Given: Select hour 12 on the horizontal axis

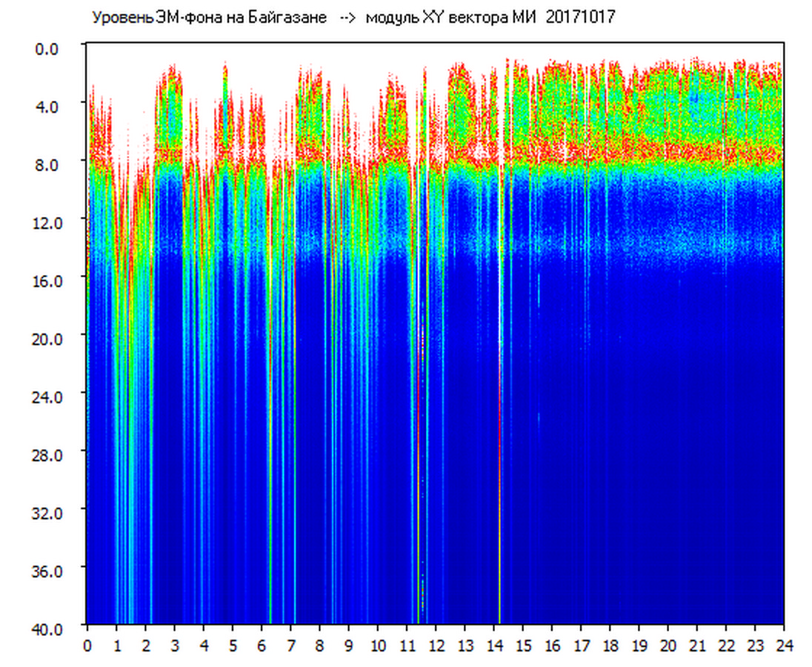Looking at the screenshot, I should [x=436, y=645].
